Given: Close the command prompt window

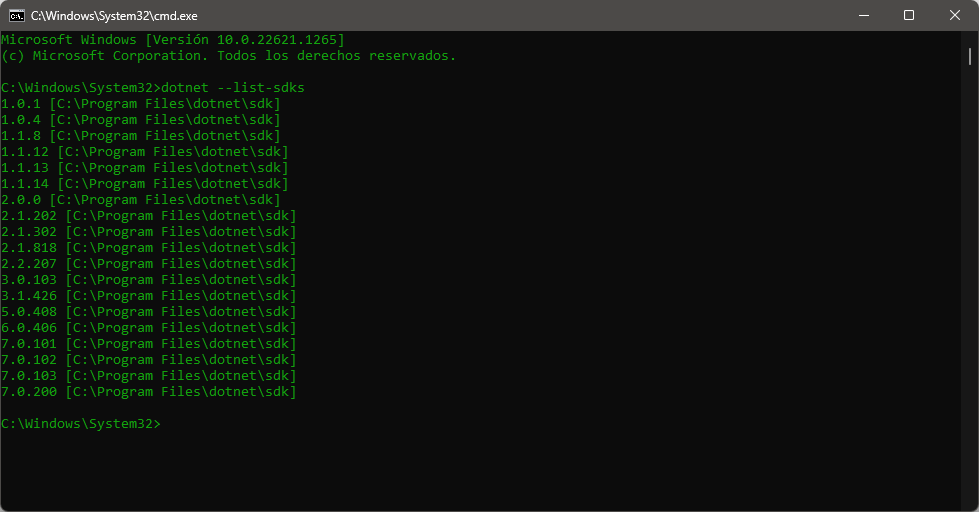Looking at the screenshot, I should (955, 16).
